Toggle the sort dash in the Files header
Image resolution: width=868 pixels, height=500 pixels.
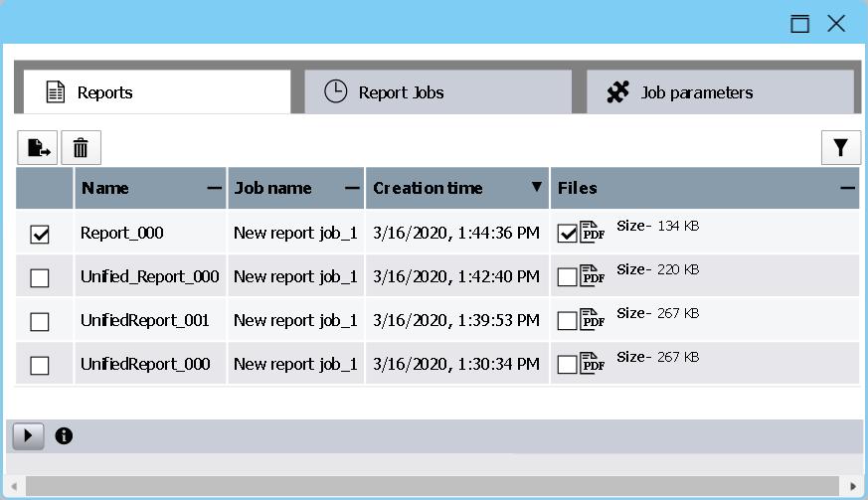tap(847, 188)
